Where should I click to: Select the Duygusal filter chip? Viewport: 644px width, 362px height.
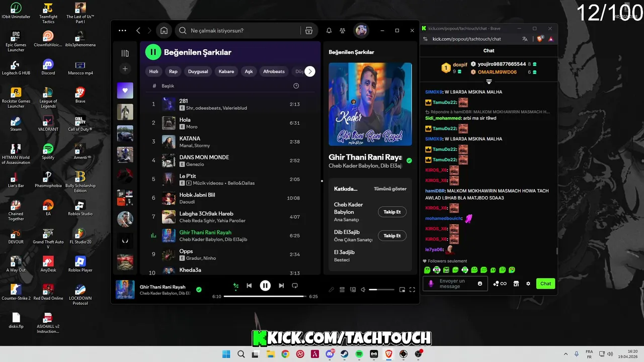click(x=198, y=71)
